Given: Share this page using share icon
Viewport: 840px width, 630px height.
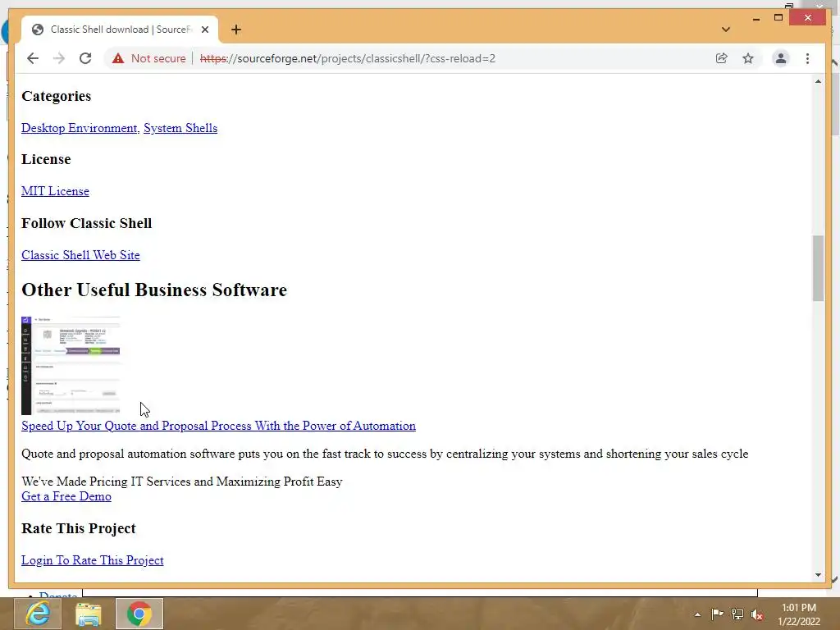Looking at the screenshot, I should pyautogui.click(x=722, y=58).
